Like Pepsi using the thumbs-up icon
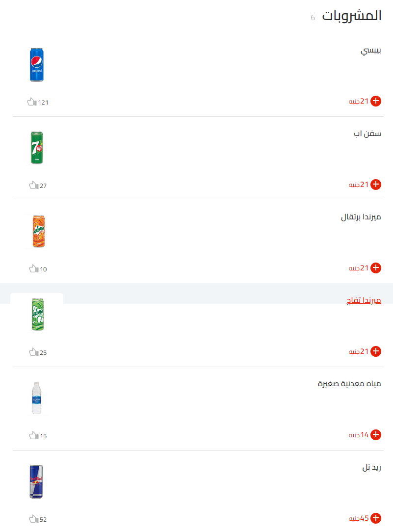Screen dimensions: 393x532 (x=31, y=102)
